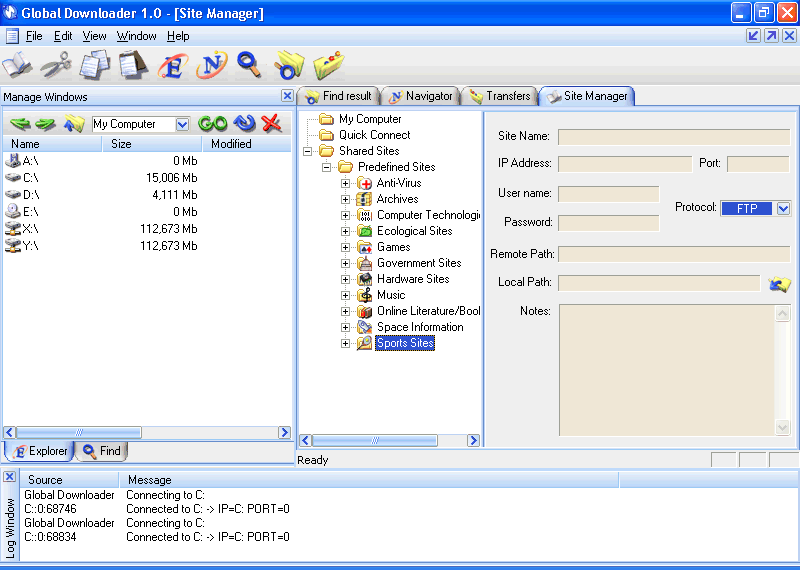The height and width of the screenshot is (570, 800).
Task: Collapse the Shared Sites tree node
Action: 307,151
